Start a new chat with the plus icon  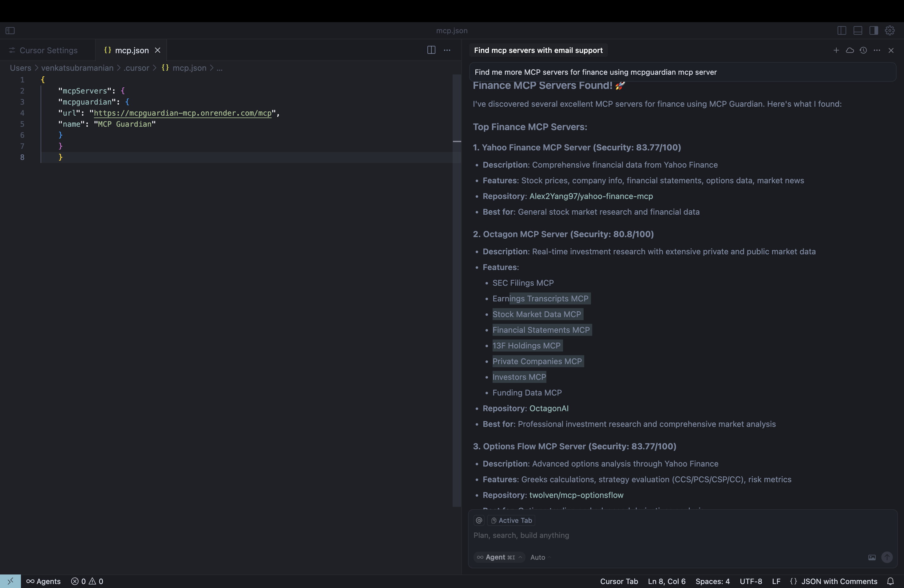pos(836,50)
